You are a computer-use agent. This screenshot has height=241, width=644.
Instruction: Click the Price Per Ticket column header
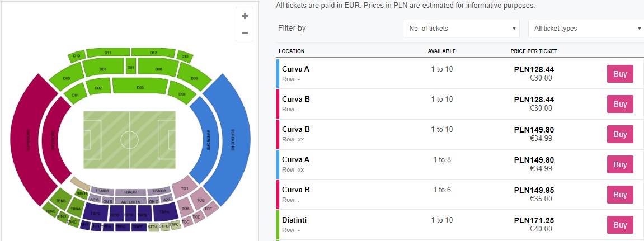533,51
